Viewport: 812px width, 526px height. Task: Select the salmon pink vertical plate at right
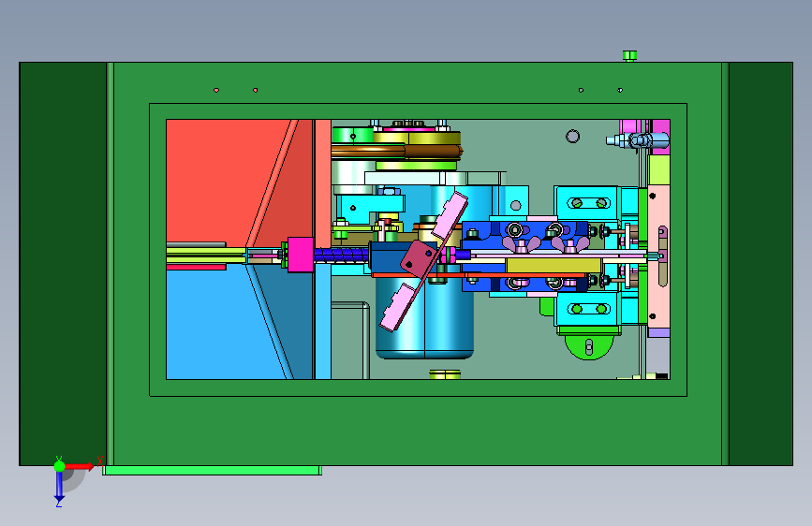click(658, 256)
